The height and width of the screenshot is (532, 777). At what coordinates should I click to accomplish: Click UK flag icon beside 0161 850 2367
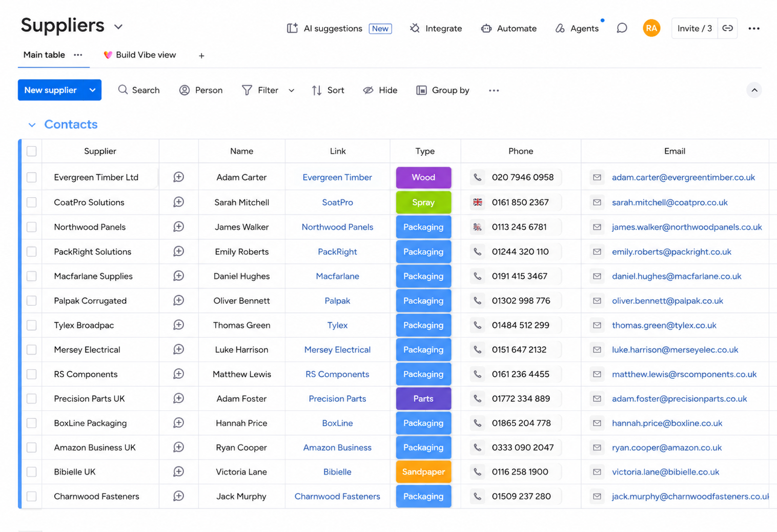coord(477,202)
